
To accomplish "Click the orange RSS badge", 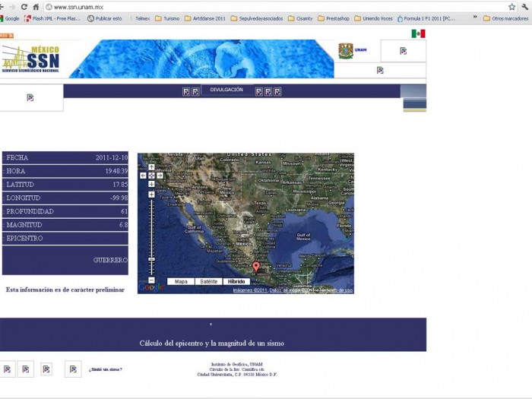I will click(x=6, y=36).
